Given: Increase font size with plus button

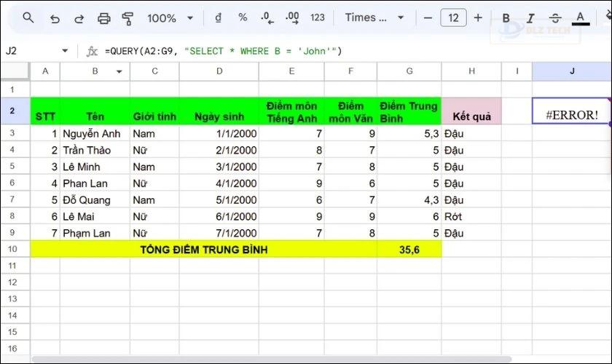Looking at the screenshot, I should point(478,18).
